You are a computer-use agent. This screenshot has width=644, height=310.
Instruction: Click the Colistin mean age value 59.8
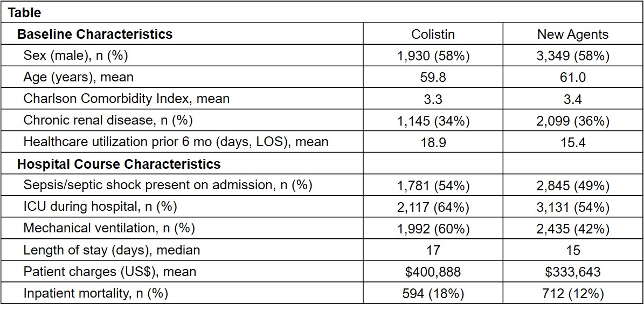pos(433,78)
